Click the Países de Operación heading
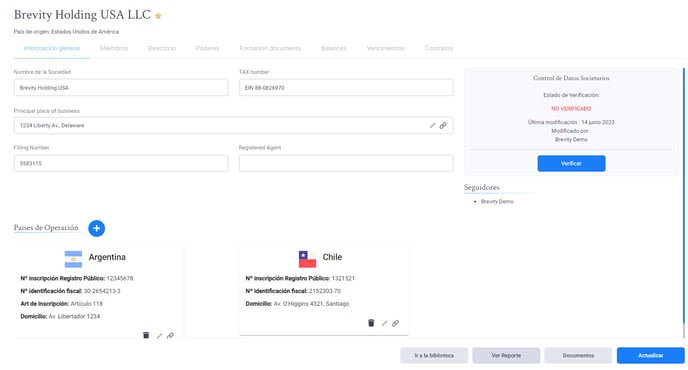This screenshot has width=688, height=370. [46, 228]
